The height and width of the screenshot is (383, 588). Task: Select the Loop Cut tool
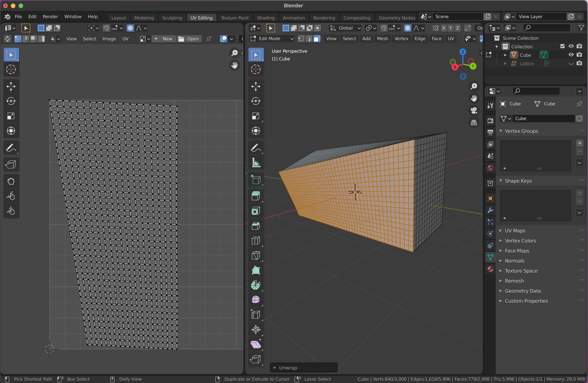(256, 240)
